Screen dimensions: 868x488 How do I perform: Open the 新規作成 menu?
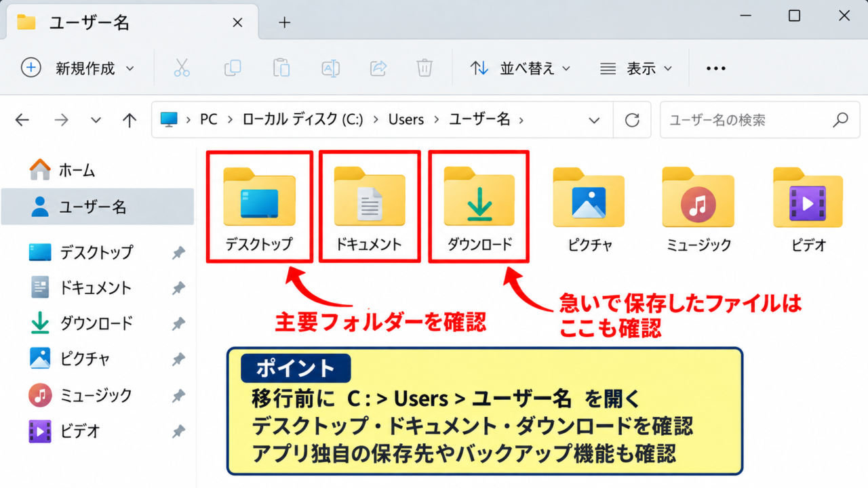click(x=78, y=68)
